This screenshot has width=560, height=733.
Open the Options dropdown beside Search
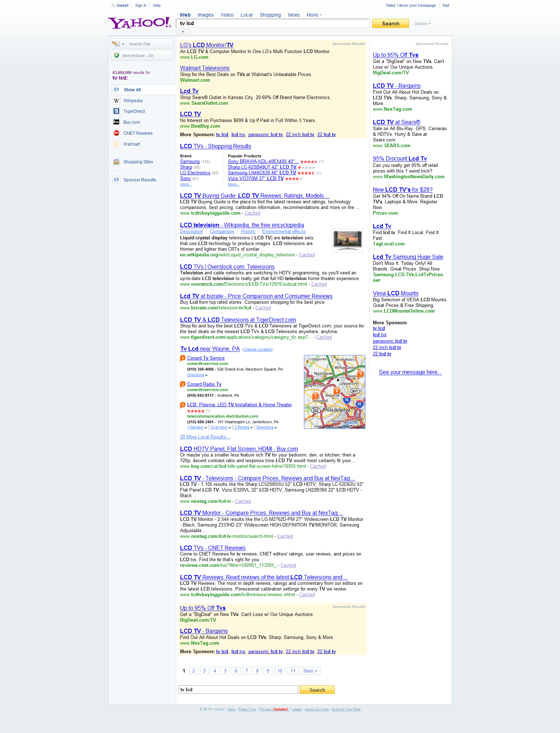tap(422, 24)
